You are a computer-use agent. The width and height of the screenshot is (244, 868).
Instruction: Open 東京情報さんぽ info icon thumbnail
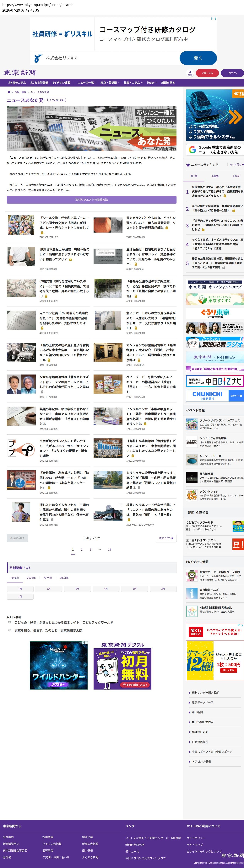pyautogui.click(x=192, y=593)
